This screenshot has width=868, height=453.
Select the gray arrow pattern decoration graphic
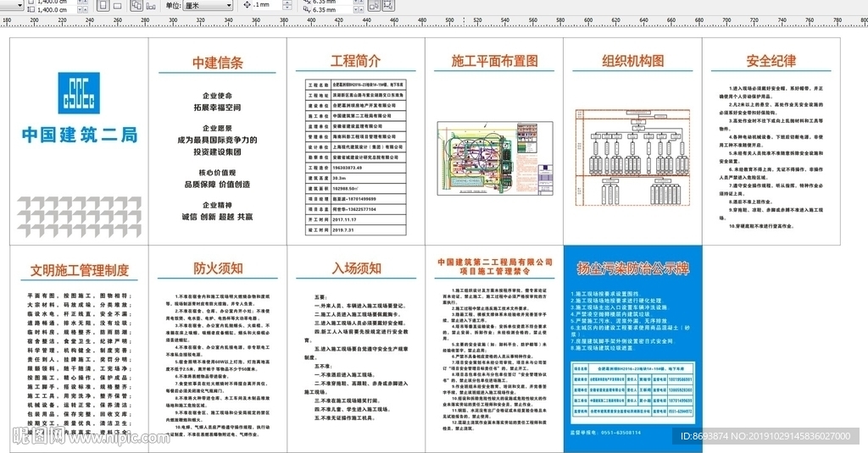[79, 217]
